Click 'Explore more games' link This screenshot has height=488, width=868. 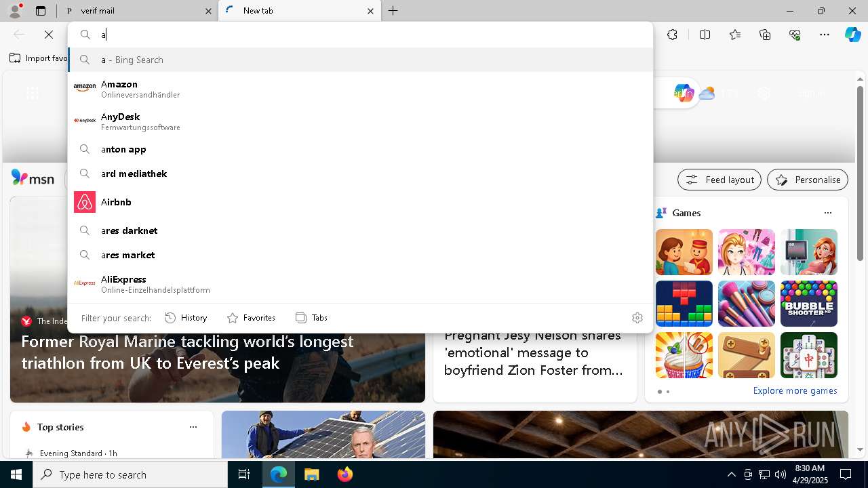point(795,391)
